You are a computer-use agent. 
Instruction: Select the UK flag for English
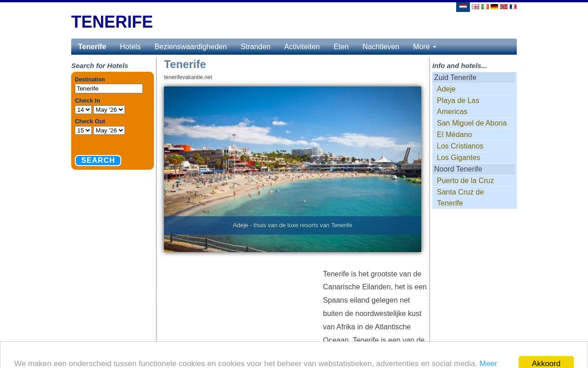[x=475, y=6]
